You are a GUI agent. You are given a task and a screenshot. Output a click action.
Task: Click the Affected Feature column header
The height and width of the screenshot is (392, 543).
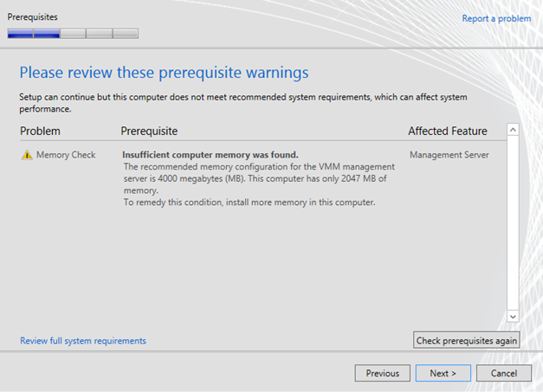coord(448,132)
